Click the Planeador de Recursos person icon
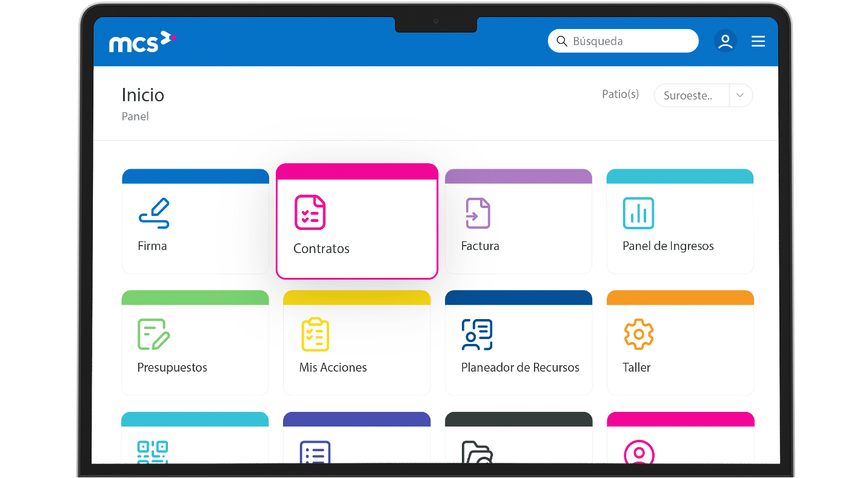Screen dimensions: 868x478 [x=477, y=334]
